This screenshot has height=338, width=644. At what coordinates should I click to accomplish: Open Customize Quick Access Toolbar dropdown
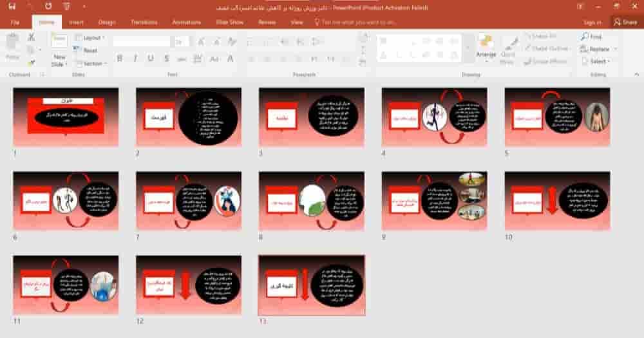coord(84,6)
